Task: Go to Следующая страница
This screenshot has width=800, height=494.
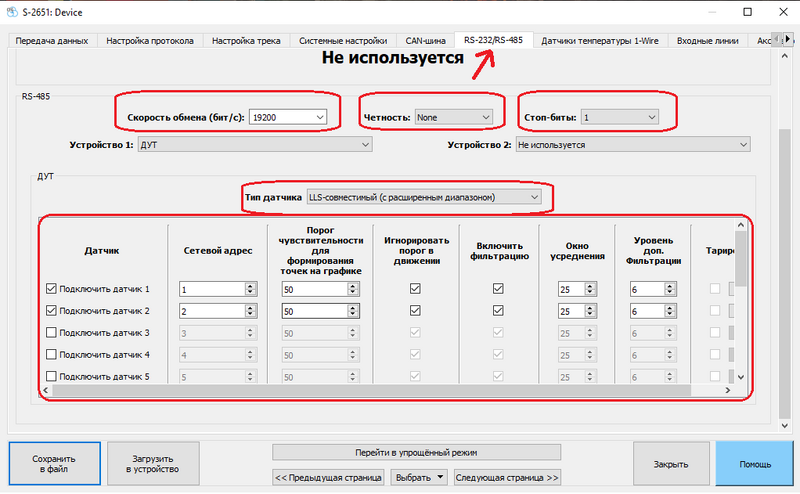Action: click(507, 478)
